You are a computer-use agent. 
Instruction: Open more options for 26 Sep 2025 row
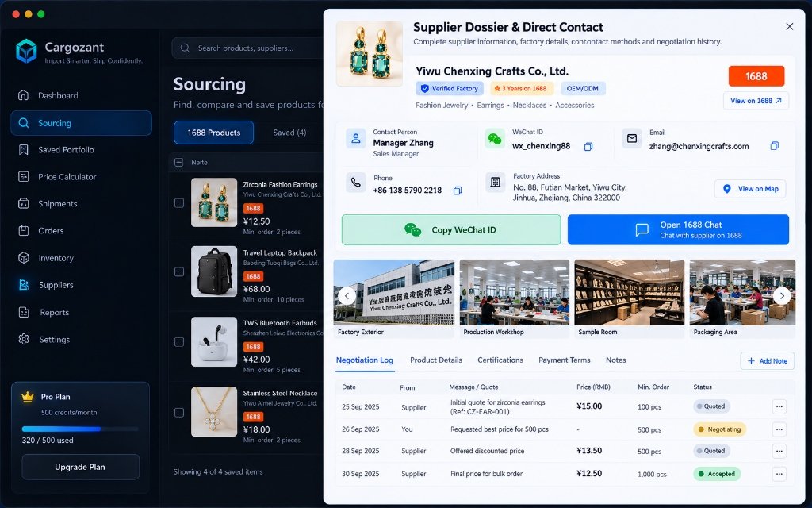779,429
